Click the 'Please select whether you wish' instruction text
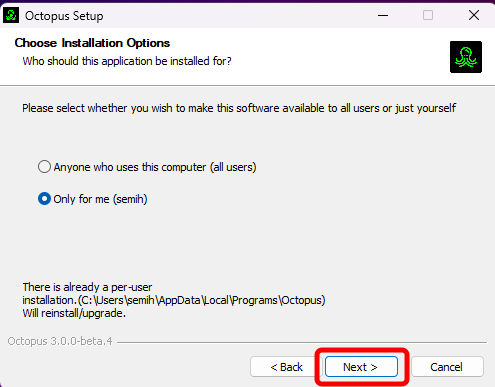Viewport: 495px width, 387px height. click(x=239, y=108)
